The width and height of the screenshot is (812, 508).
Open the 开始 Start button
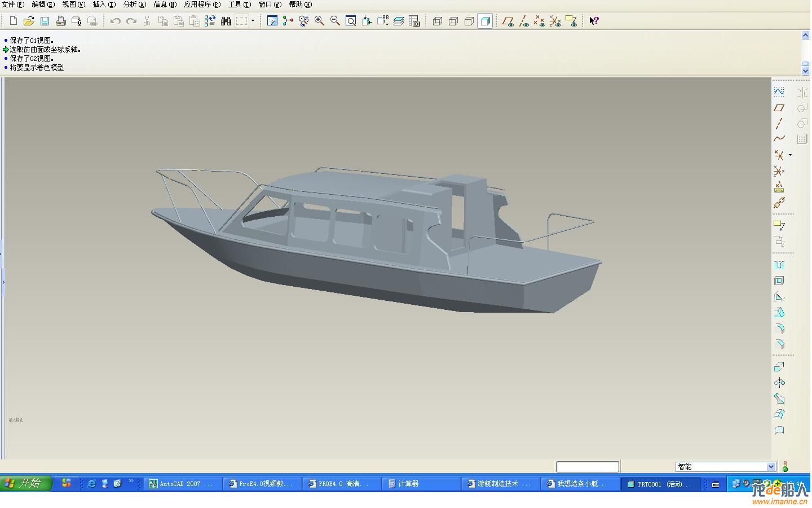point(26,483)
